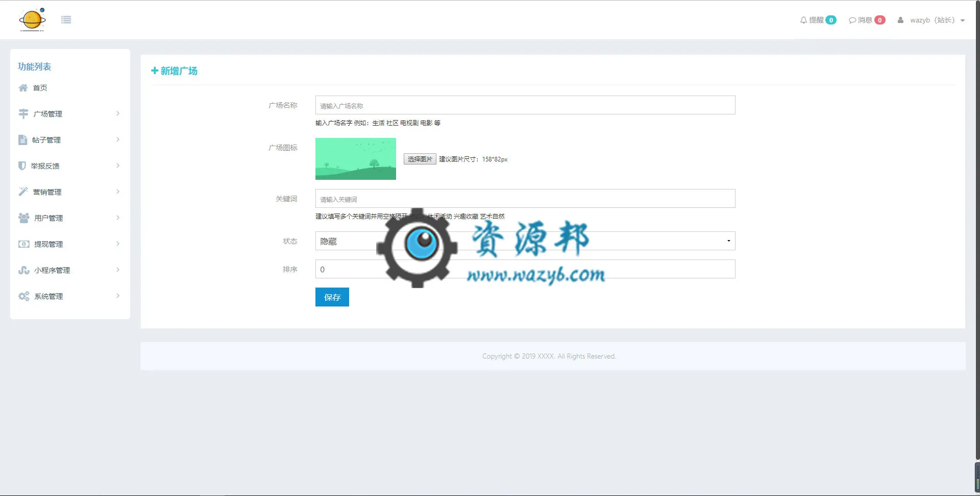Click the 消息 count badge showing 0
The image size is (980, 496).
click(880, 20)
